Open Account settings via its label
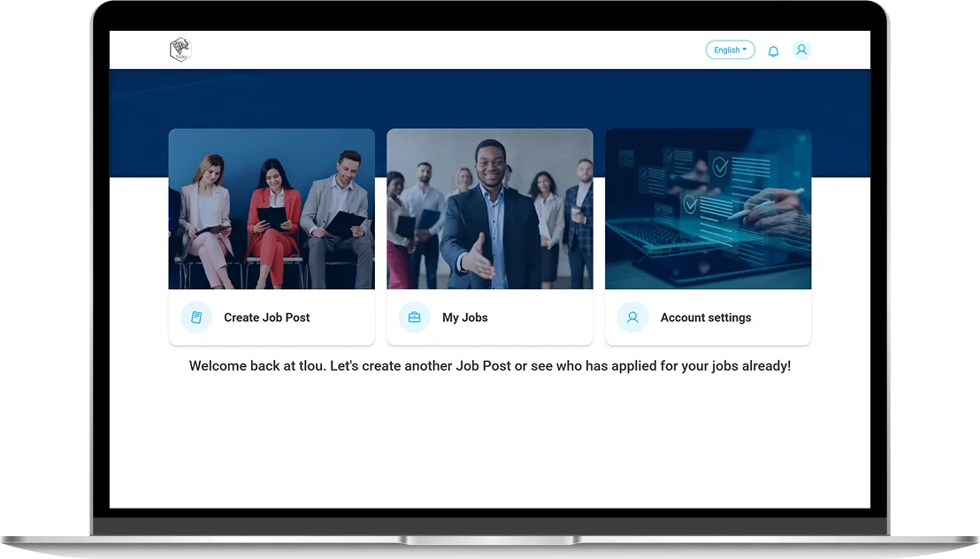The height and width of the screenshot is (559, 980). tap(705, 318)
